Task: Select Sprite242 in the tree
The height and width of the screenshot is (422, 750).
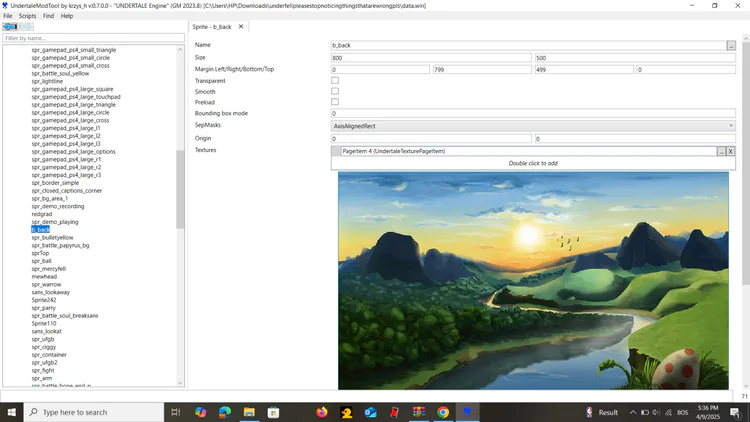Action: (44, 300)
